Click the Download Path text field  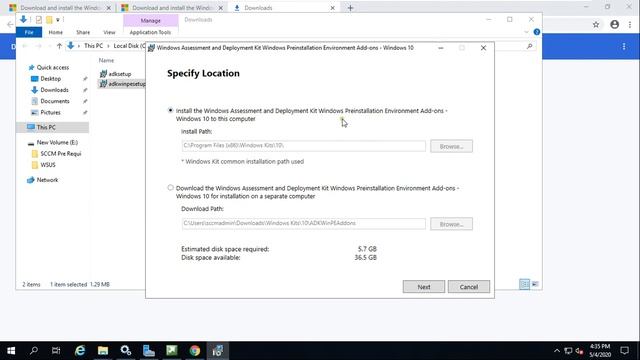coord(304,223)
